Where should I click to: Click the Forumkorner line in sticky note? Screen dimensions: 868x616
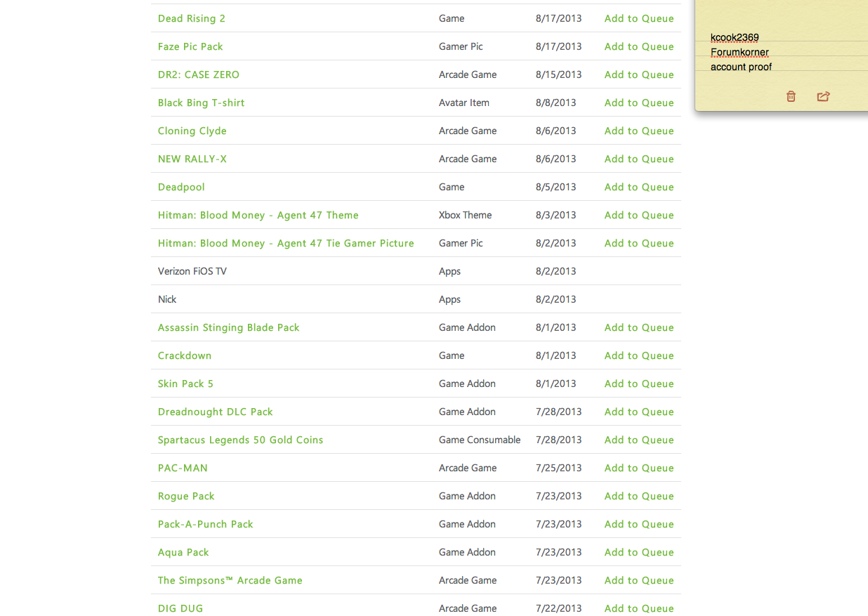click(x=739, y=52)
